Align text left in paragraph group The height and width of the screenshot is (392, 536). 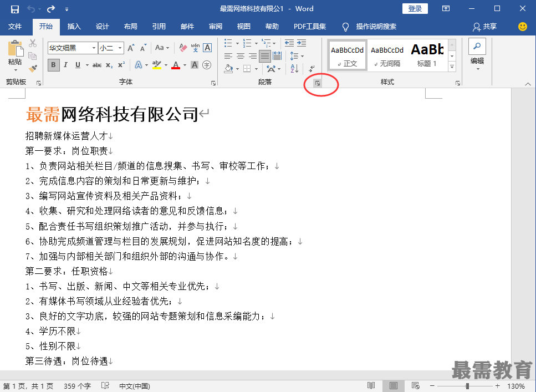[x=228, y=56]
